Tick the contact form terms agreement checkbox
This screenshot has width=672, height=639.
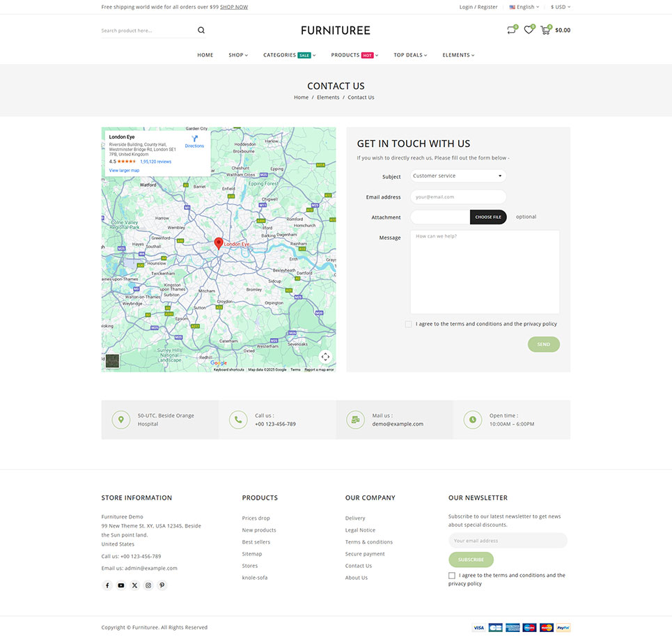click(x=409, y=324)
